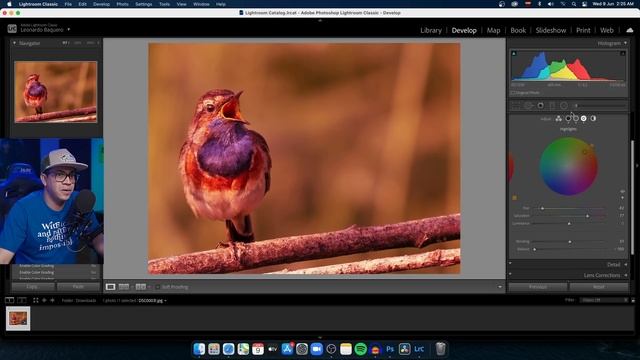Click the Blending slider handle
640x360 pixels.
pos(570,242)
